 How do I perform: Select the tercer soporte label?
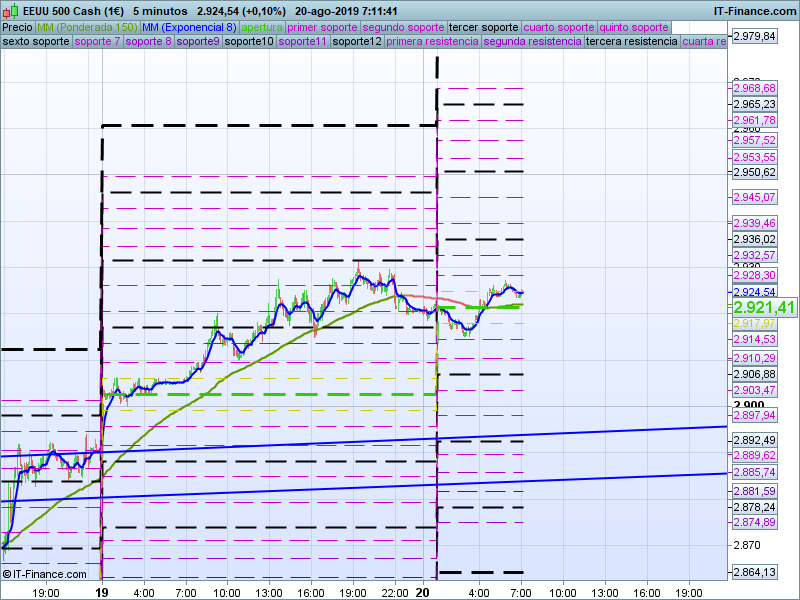tap(483, 27)
